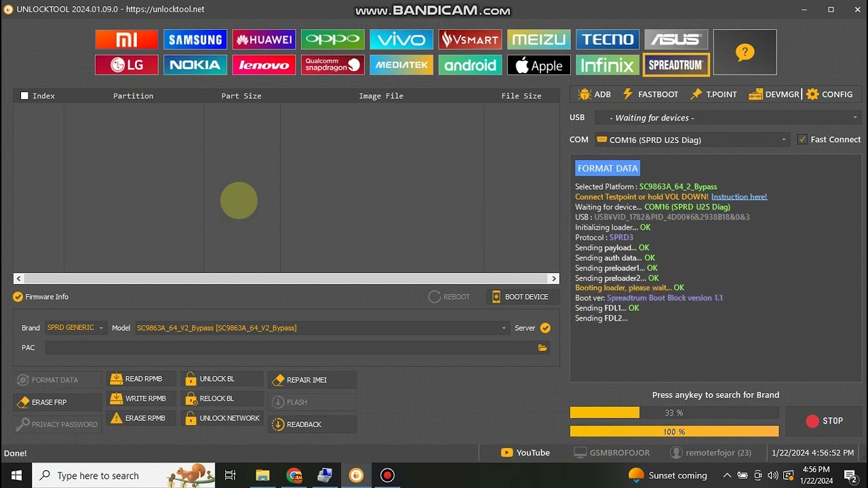Click the READ RPMB button
The image size is (868, 488).
click(141, 379)
